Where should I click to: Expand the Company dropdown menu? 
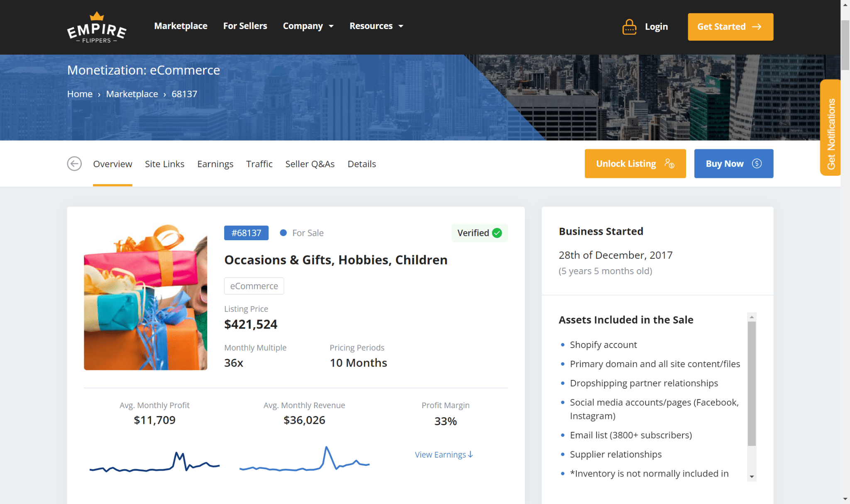tap(308, 26)
